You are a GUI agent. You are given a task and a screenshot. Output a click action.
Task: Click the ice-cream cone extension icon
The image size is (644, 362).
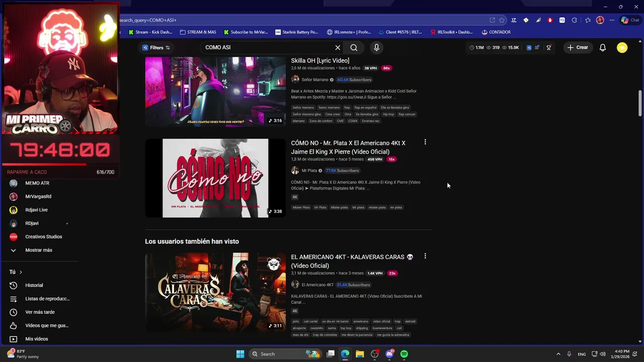click(538, 20)
